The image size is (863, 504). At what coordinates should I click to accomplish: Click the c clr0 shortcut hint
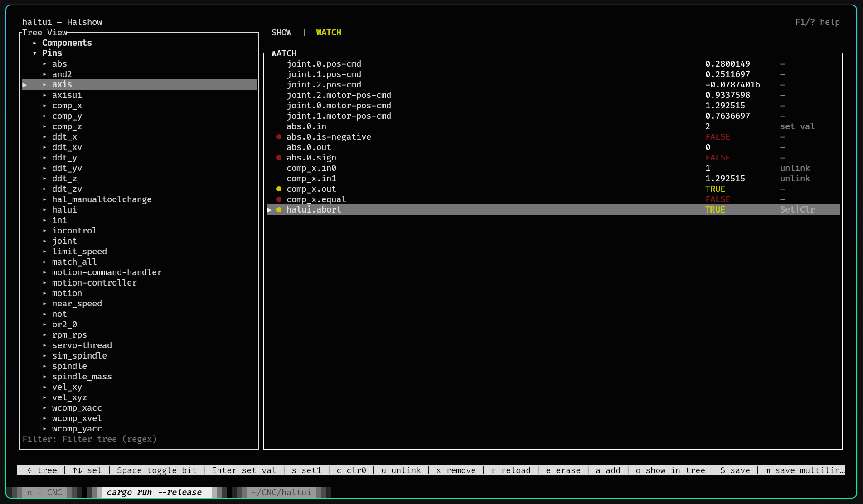coord(351,470)
